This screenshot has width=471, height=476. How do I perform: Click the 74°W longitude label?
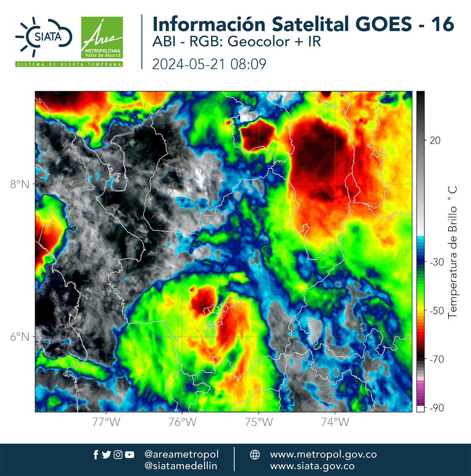pyautogui.click(x=335, y=422)
